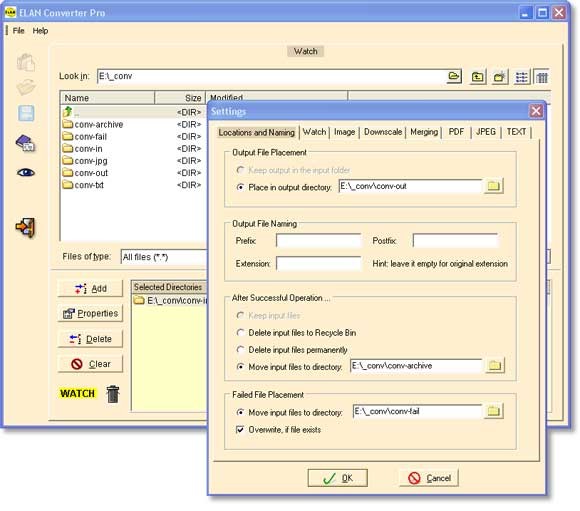The image size is (580, 511).
Task: Click the Properties button
Action: 90,314
